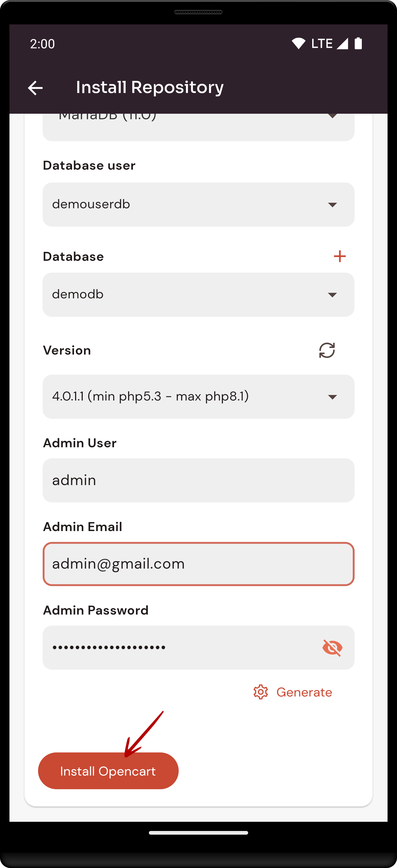Expand the demodb database dropdown
This screenshot has height=868, width=397.
tap(198, 294)
